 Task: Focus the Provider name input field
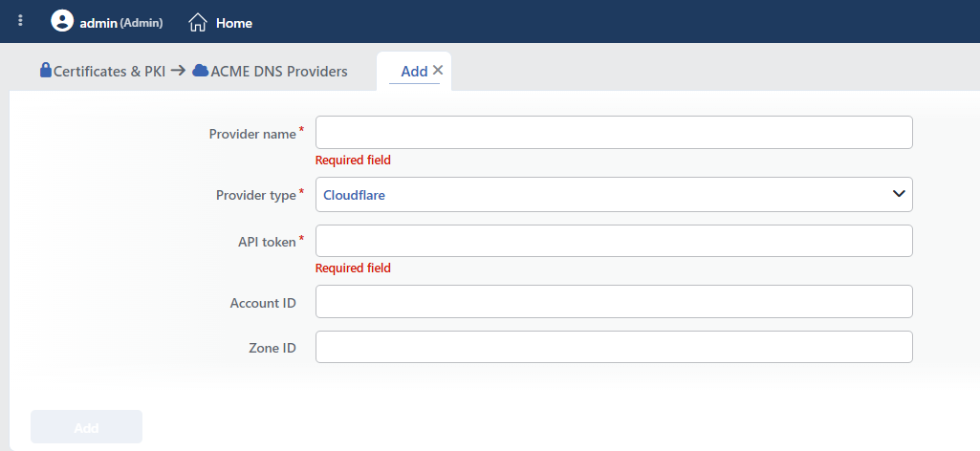click(614, 133)
